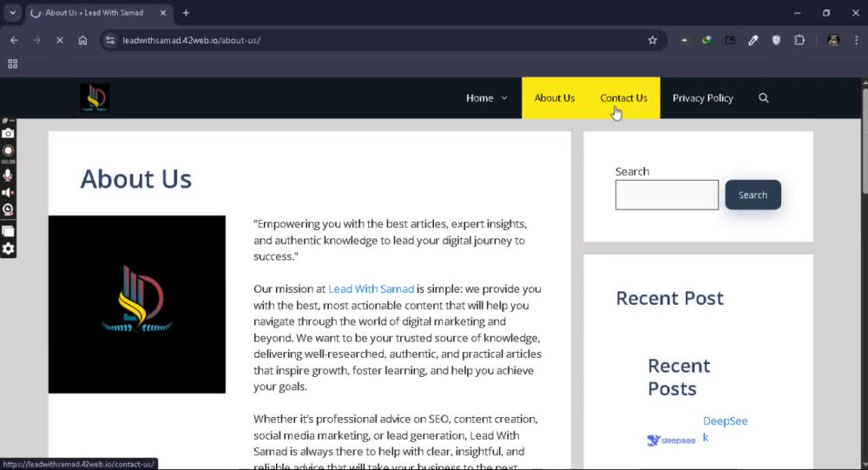Open the site search magnifier icon
The width and height of the screenshot is (868, 470).
[763, 98]
